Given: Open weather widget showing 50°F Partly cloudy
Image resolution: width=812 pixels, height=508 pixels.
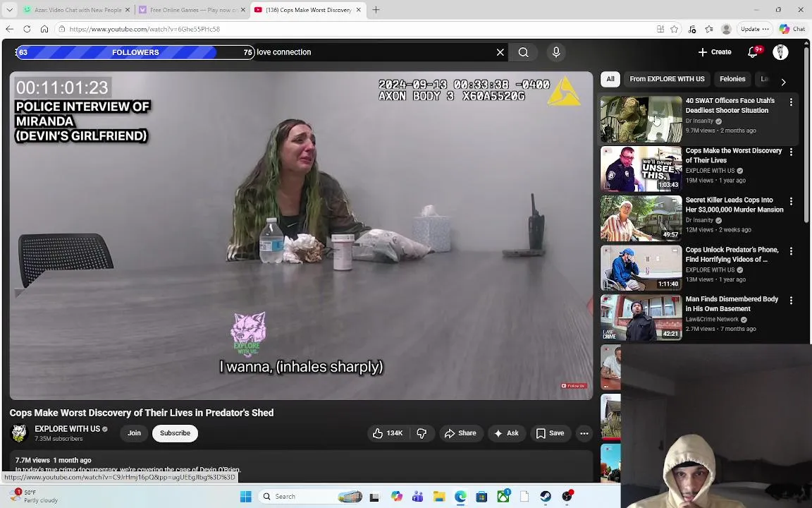Looking at the screenshot, I should point(34,497).
